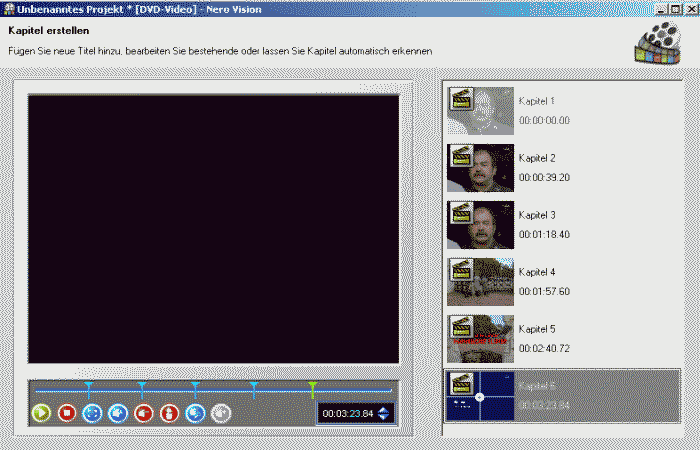Click the greyed-out button ending the control row
The width and height of the screenshot is (700, 450).
tap(221, 412)
